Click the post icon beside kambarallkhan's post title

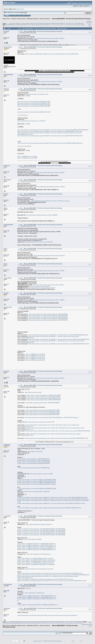click(19, 48)
